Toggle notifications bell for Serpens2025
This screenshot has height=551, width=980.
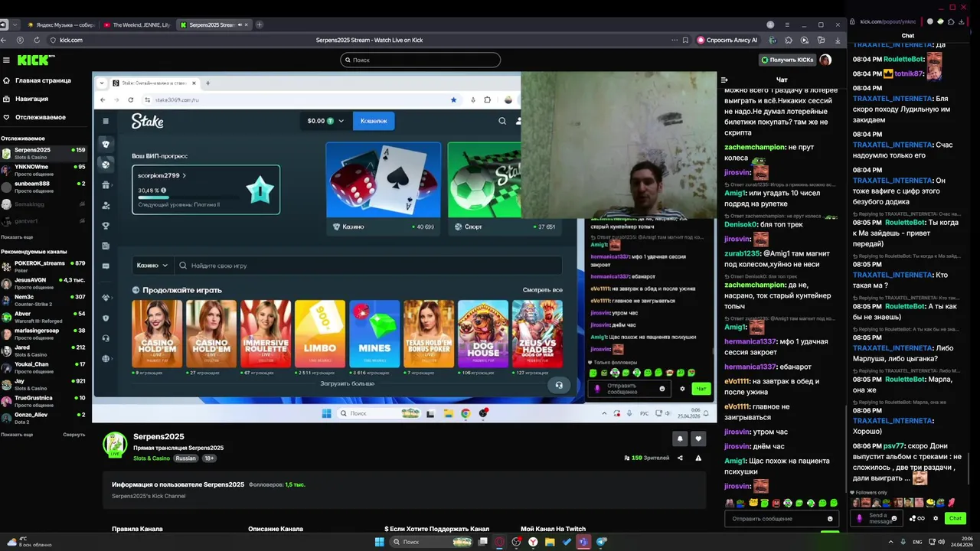pos(680,439)
